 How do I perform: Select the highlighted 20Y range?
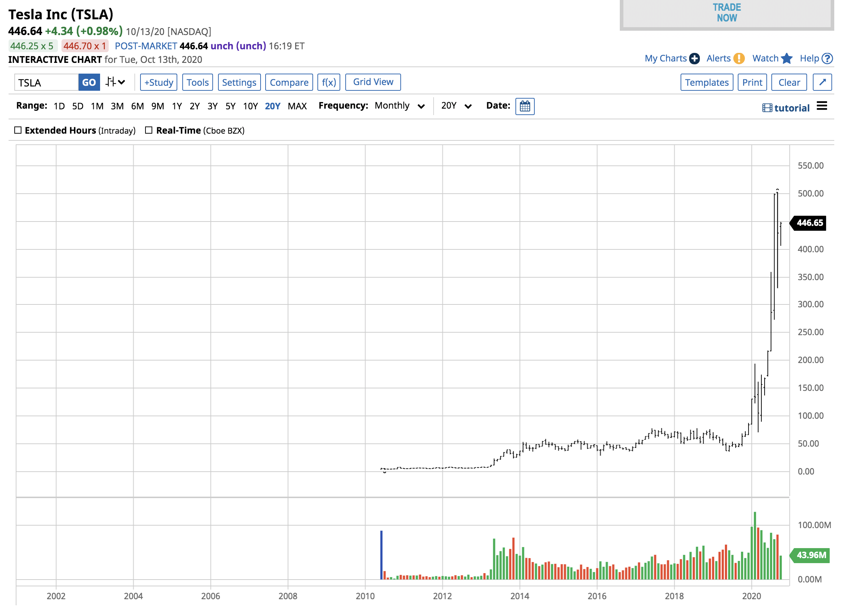(x=273, y=106)
